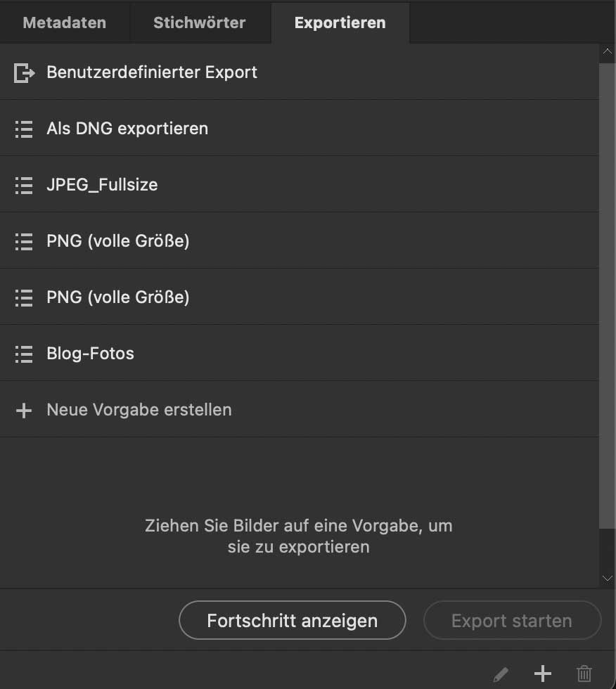Select the Als DNG exportieren preset

pyautogui.click(x=127, y=129)
